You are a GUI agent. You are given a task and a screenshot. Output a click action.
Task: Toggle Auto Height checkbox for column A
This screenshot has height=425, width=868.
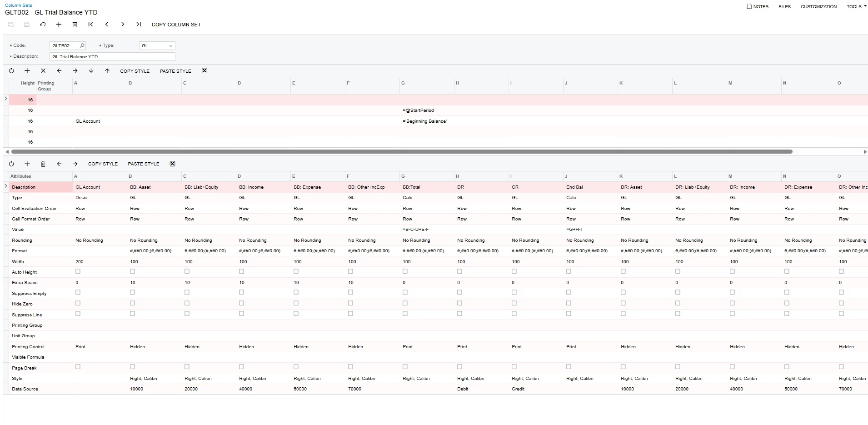tap(78, 271)
